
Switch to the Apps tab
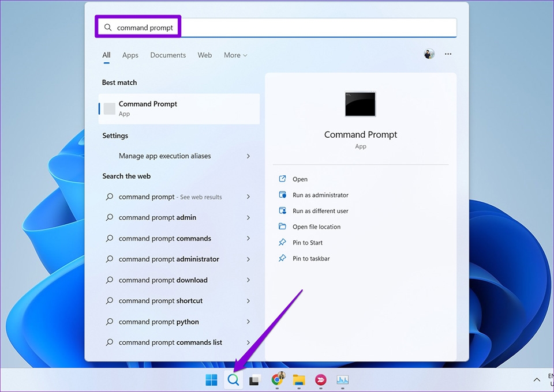pyautogui.click(x=130, y=55)
